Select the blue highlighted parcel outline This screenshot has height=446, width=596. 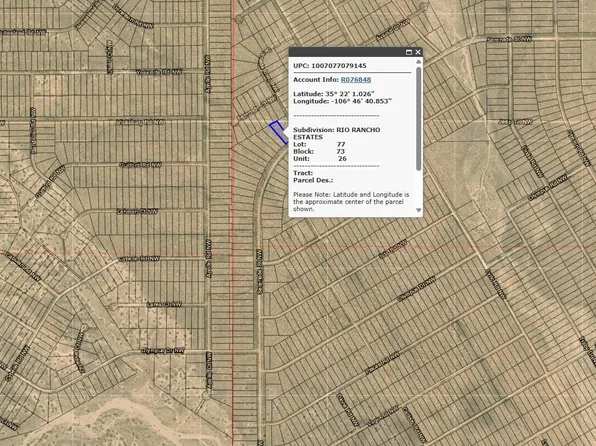click(279, 132)
